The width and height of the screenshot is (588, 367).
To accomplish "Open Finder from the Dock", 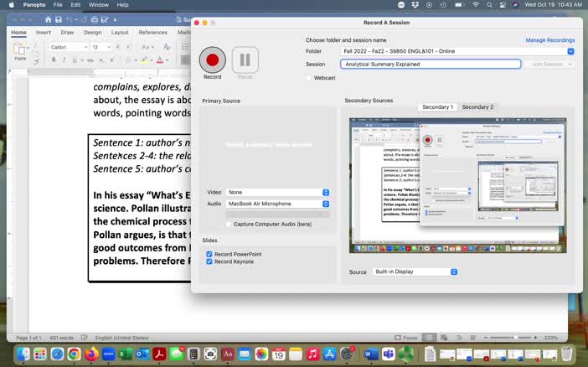I will point(23,354).
